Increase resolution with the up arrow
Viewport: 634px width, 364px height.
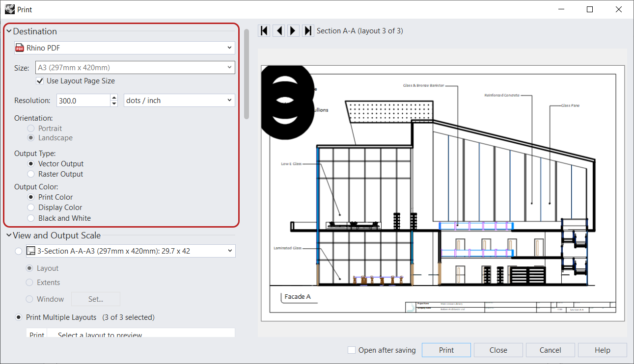coord(114,98)
